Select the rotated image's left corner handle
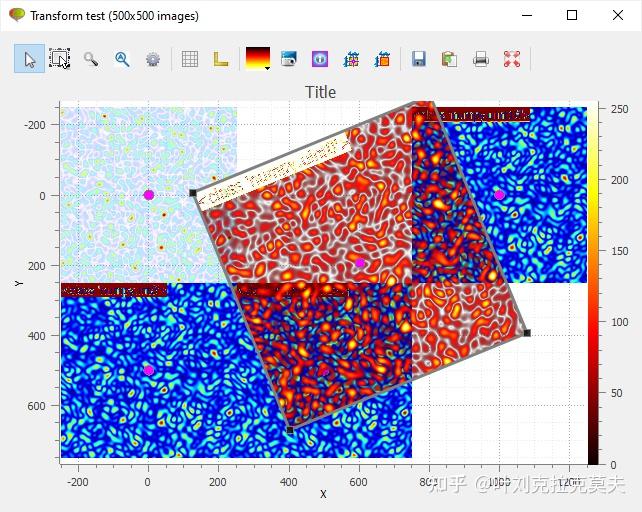This screenshot has height=512, width=642. click(x=193, y=193)
